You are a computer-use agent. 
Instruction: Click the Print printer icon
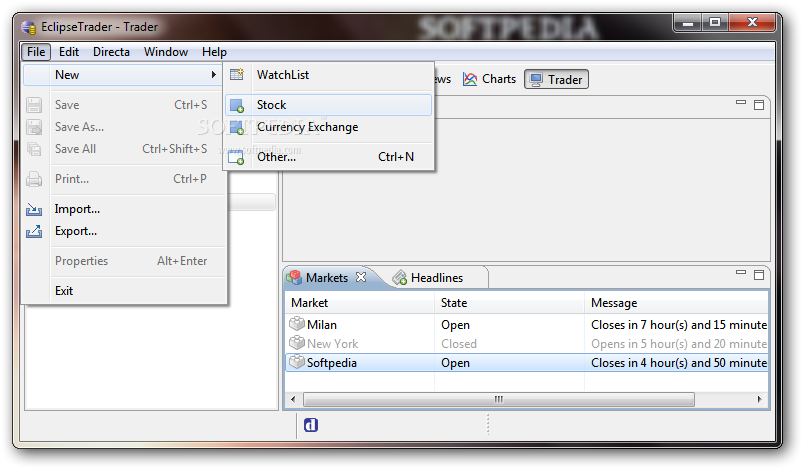coord(34,179)
